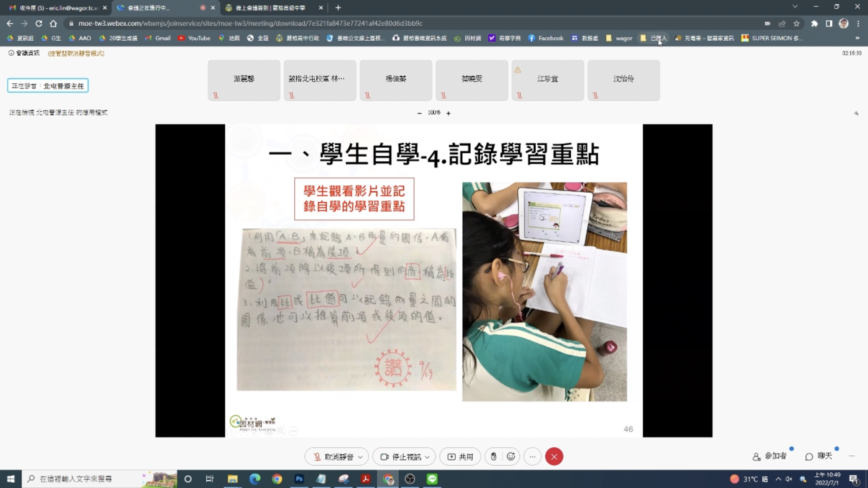Open the 參加者 participants panel
The image size is (868, 488).
[770, 456]
